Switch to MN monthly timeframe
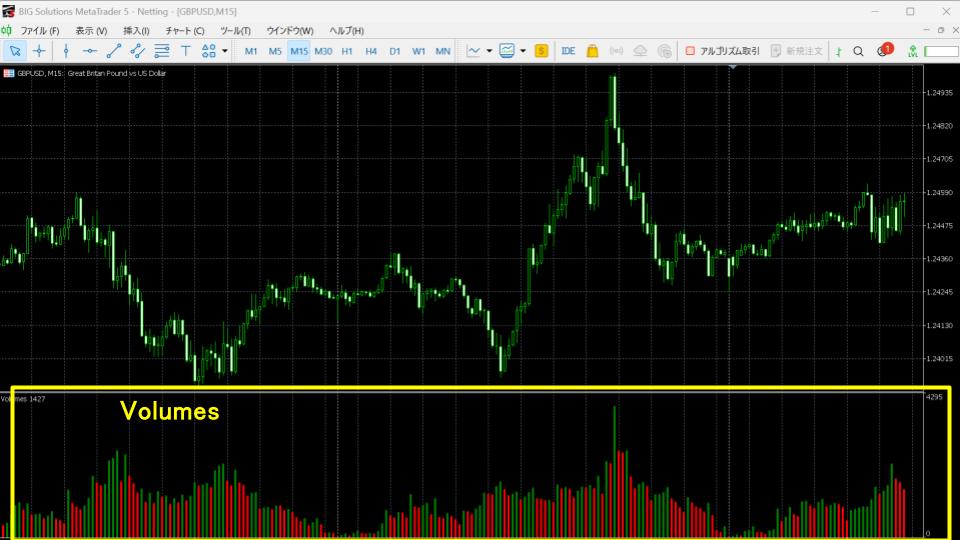 coord(443,51)
